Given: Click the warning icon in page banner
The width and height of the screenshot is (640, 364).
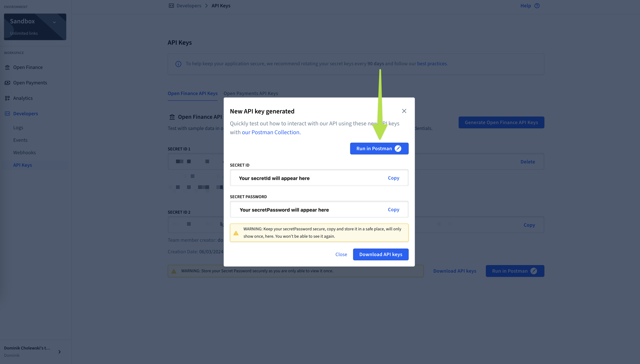Looking at the screenshot, I should point(174,271).
